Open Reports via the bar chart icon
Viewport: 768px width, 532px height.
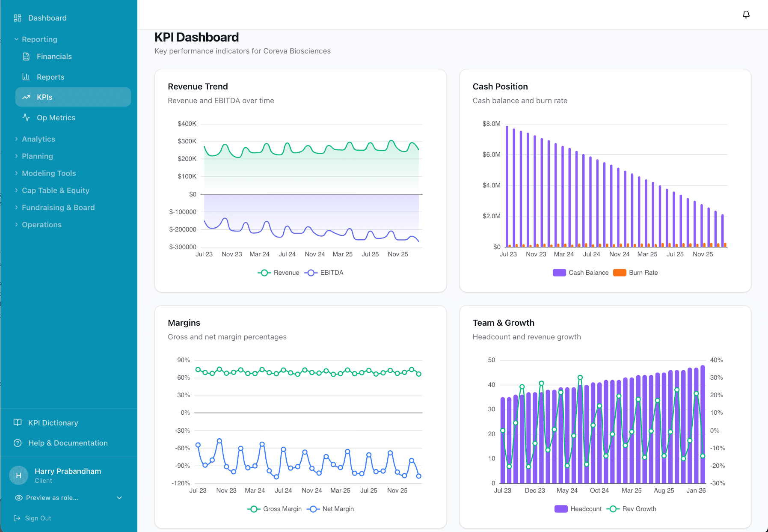[26, 77]
